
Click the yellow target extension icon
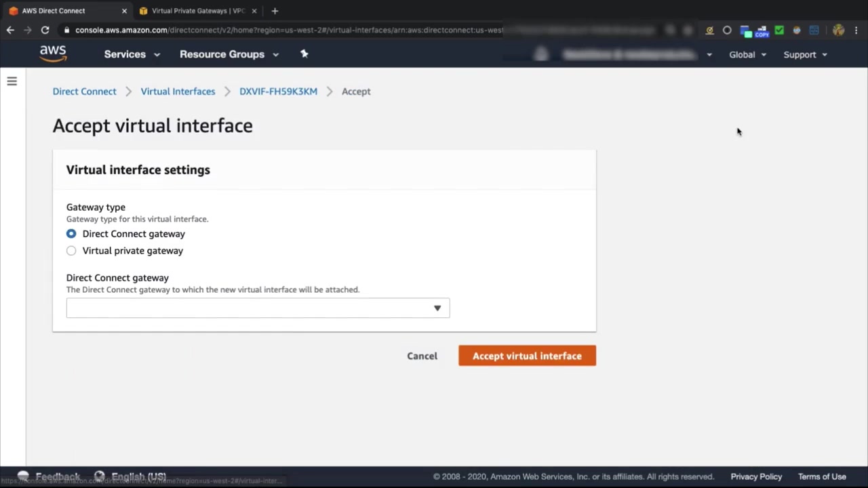[709, 30]
